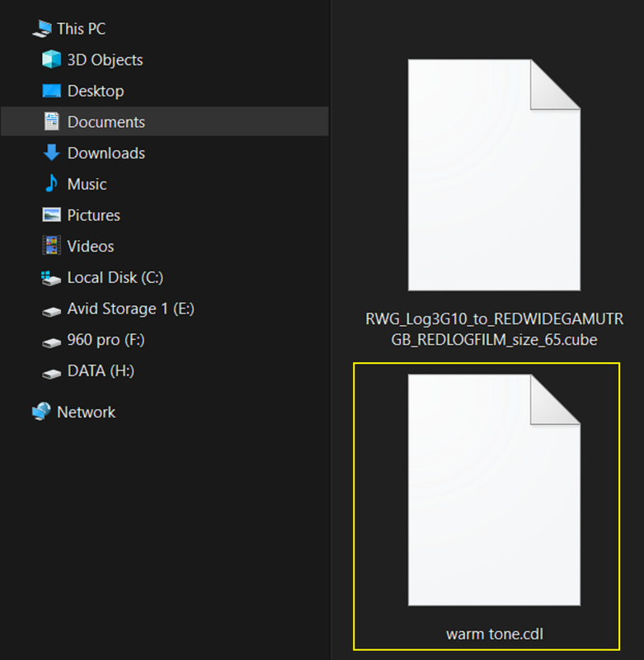Click the file name ending in size_65.cube
Image resolution: width=644 pixels, height=660 pixels.
click(494, 329)
